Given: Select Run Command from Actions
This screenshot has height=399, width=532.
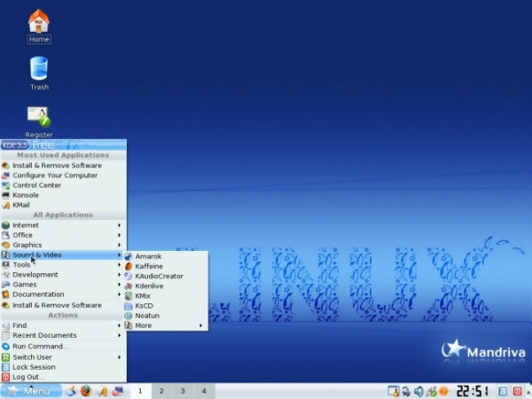Looking at the screenshot, I should coord(40,346).
